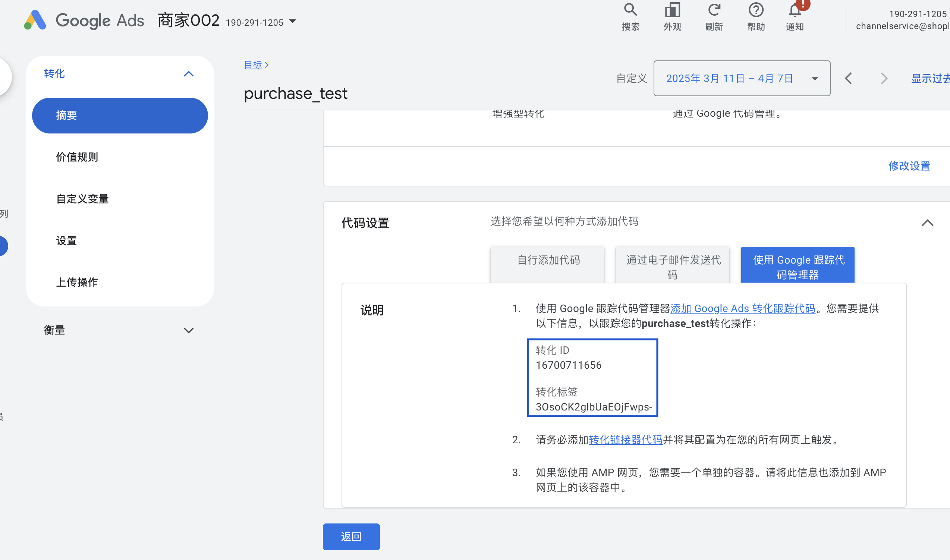
Task: Click the 说明 heading
Action: click(372, 310)
